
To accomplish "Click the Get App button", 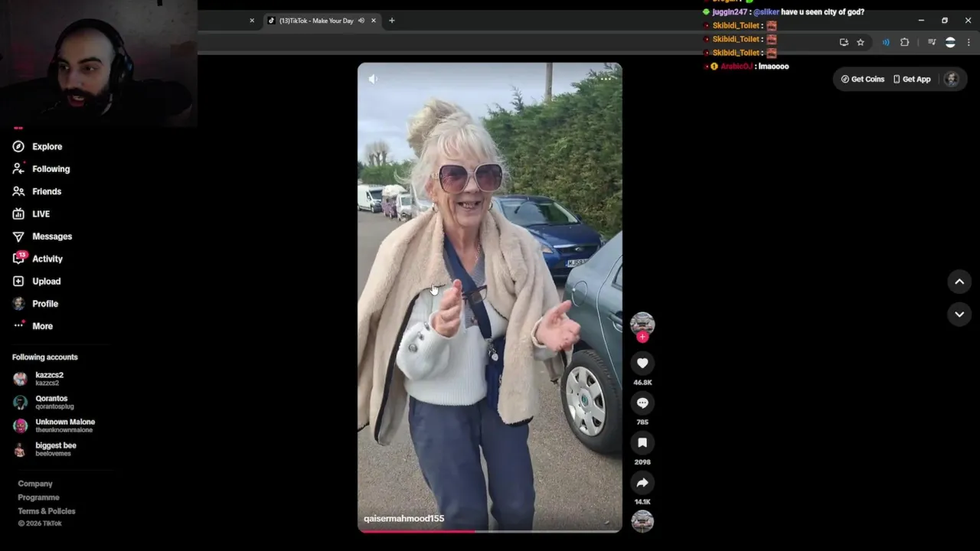I will tap(911, 79).
